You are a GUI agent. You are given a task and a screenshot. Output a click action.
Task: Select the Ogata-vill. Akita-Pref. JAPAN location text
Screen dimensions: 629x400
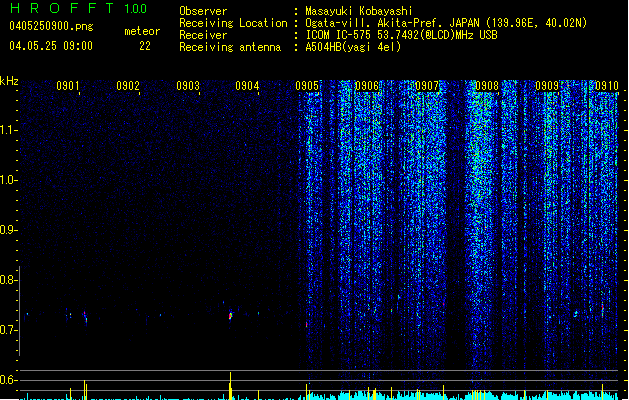pyautogui.click(x=446, y=23)
